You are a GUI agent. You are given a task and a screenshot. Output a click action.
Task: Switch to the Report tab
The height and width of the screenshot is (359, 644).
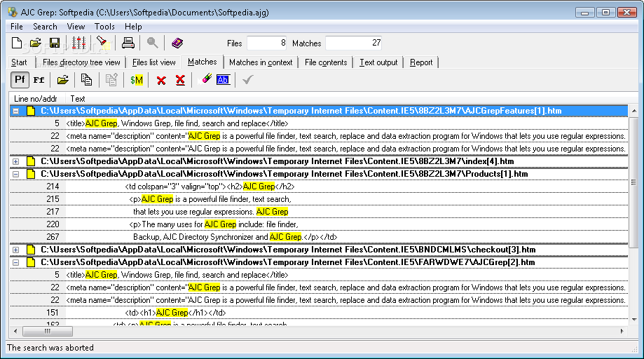tap(421, 62)
